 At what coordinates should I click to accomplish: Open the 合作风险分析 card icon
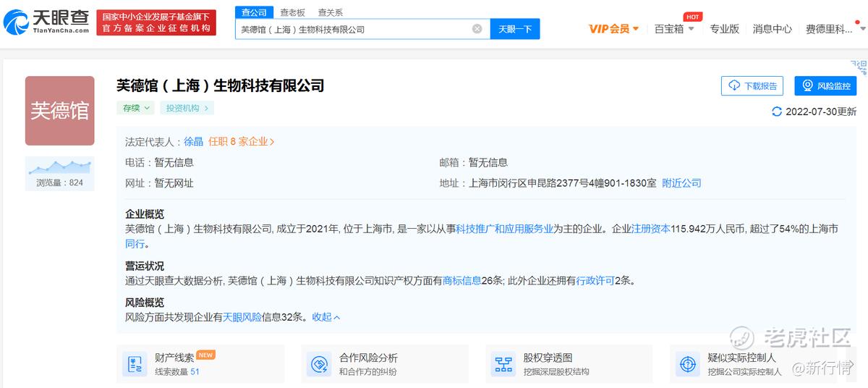tap(319, 364)
